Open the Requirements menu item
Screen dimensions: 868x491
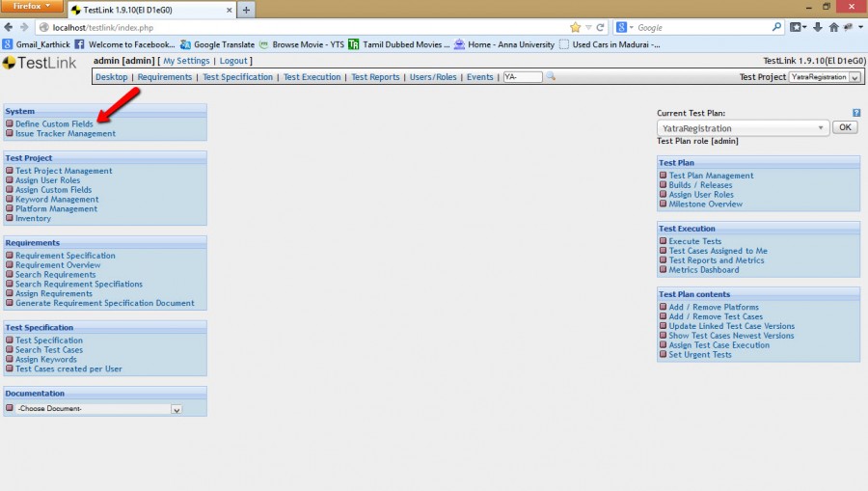coord(164,77)
